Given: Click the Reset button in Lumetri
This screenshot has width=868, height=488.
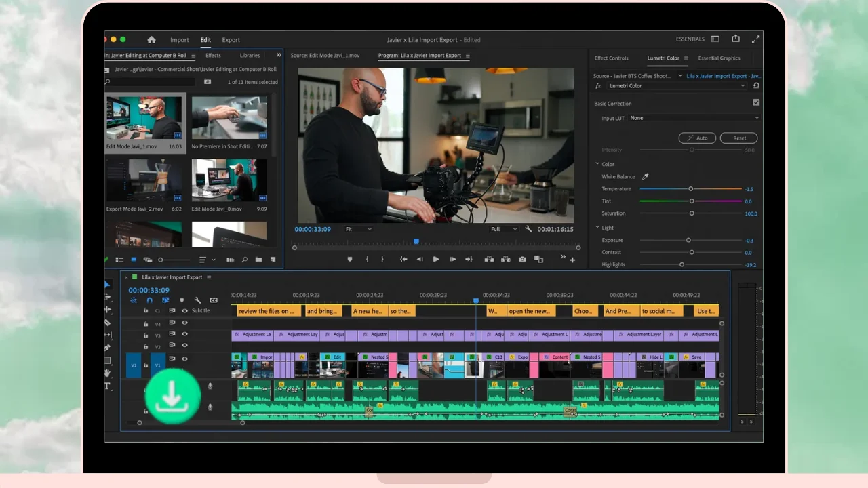Looking at the screenshot, I should point(739,138).
